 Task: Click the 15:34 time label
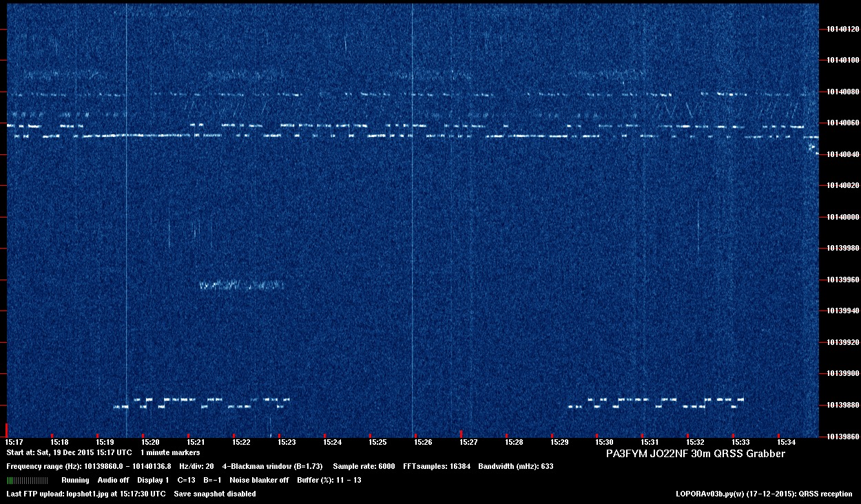pos(786,442)
